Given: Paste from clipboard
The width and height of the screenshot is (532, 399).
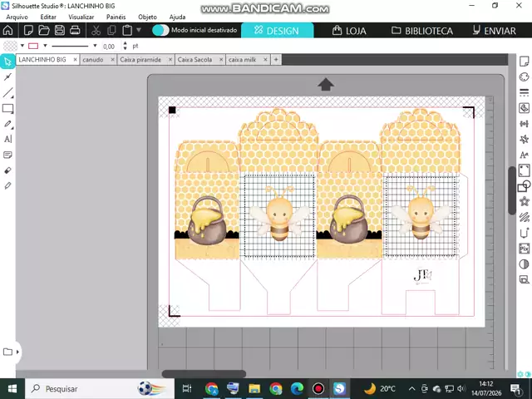Looking at the screenshot, I should [x=127, y=30].
